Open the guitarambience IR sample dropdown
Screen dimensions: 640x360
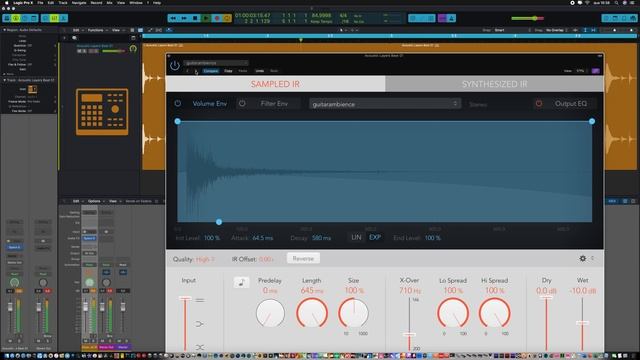coord(385,104)
